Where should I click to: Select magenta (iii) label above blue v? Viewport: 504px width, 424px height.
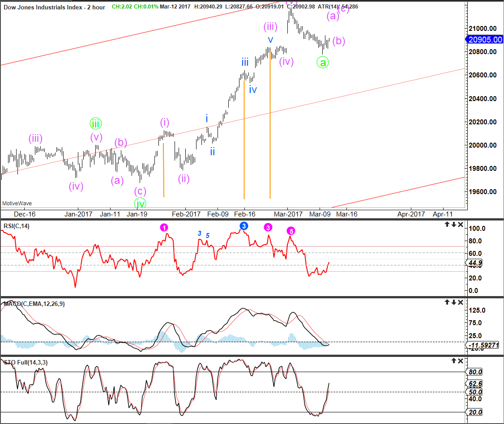(x=271, y=27)
